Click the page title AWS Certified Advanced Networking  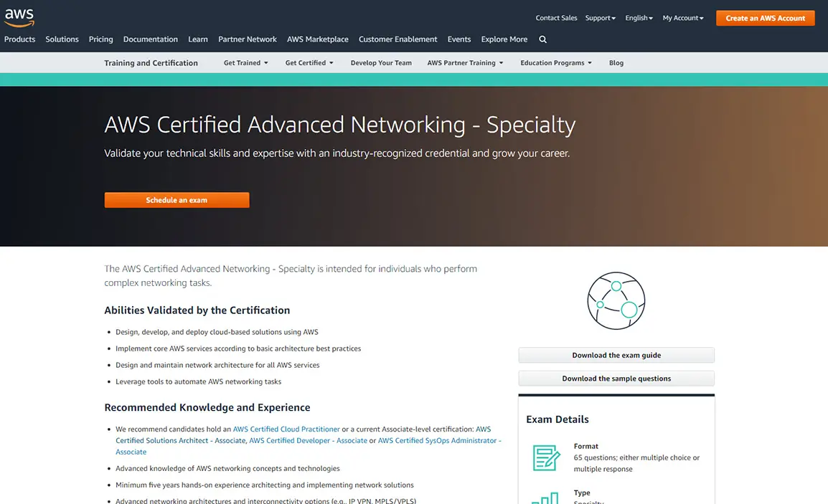[x=339, y=125]
